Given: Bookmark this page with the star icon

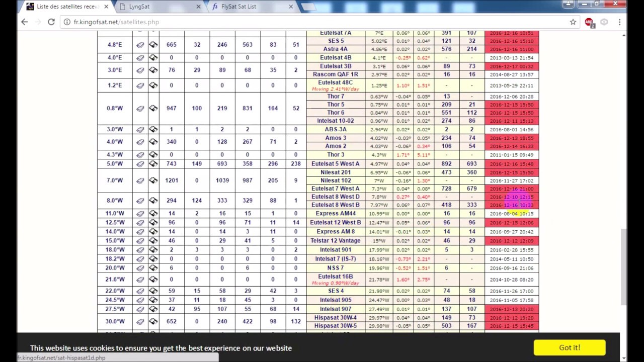Looking at the screenshot, I should 573,22.
